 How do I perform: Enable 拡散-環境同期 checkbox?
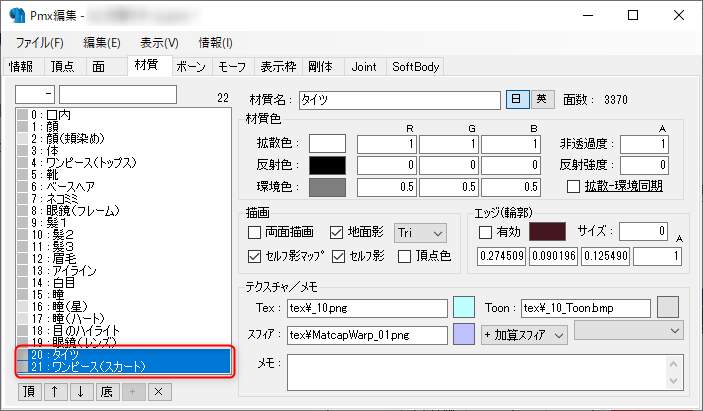pyautogui.click(x=573, y=186)
